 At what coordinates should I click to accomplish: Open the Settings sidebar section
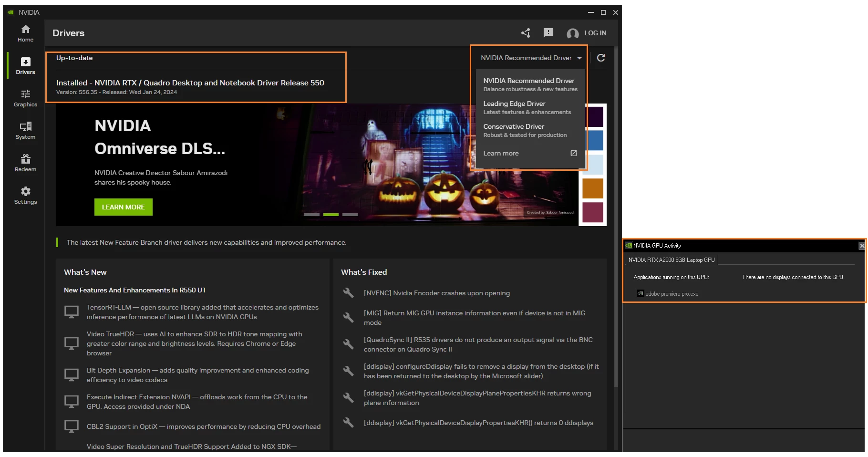(x=25, y=196)
